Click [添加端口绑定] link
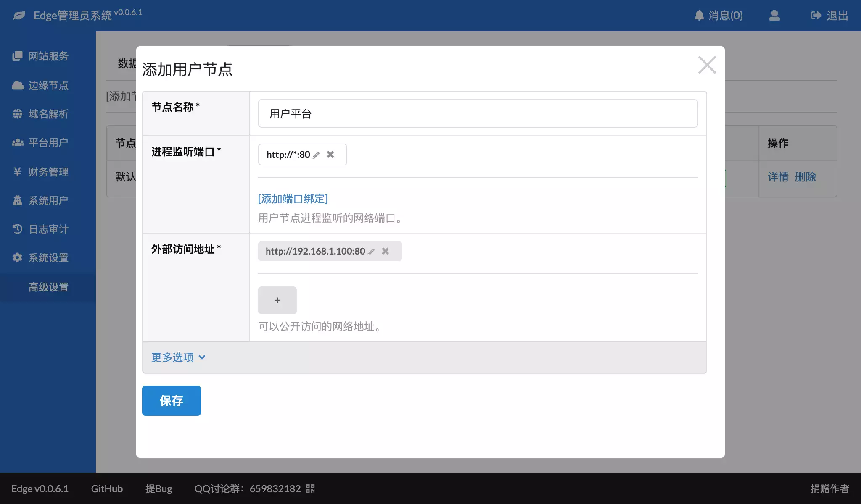The width and height of the screenshot is (861, 504). (x=293, y=199)
